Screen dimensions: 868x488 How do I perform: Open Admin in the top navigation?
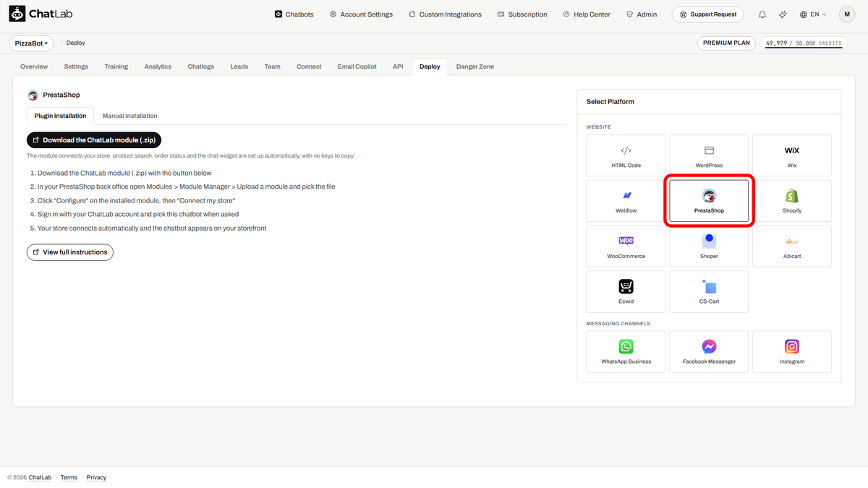tap(641, 14)
